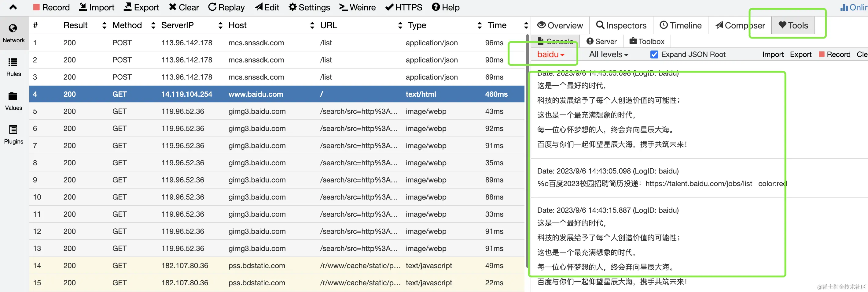Click server IP 14.119.104.254
The image size is (868, 292).
(187, 94)
